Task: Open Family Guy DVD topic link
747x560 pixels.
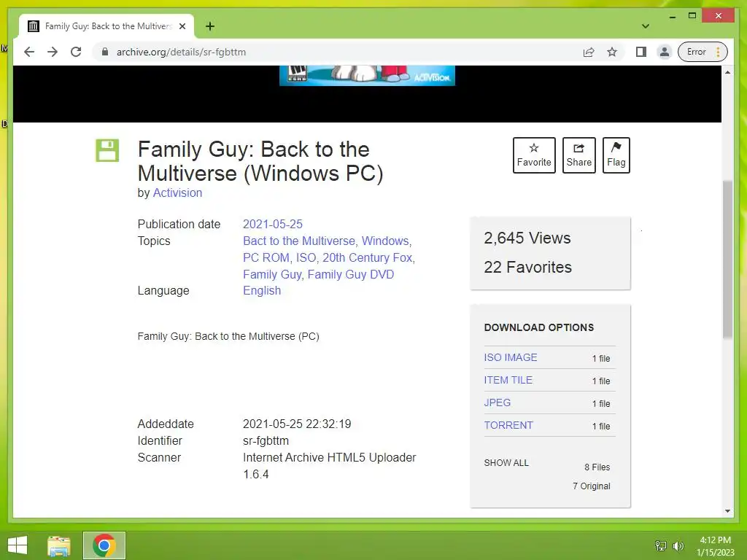Action: 351,274
